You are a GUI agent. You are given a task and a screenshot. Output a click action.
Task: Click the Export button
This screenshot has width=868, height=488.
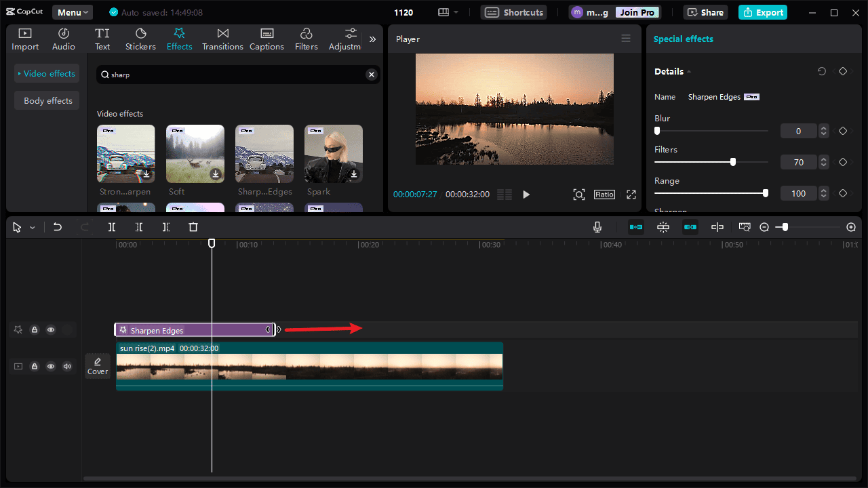pyautogui.click(x=763, y=12)
